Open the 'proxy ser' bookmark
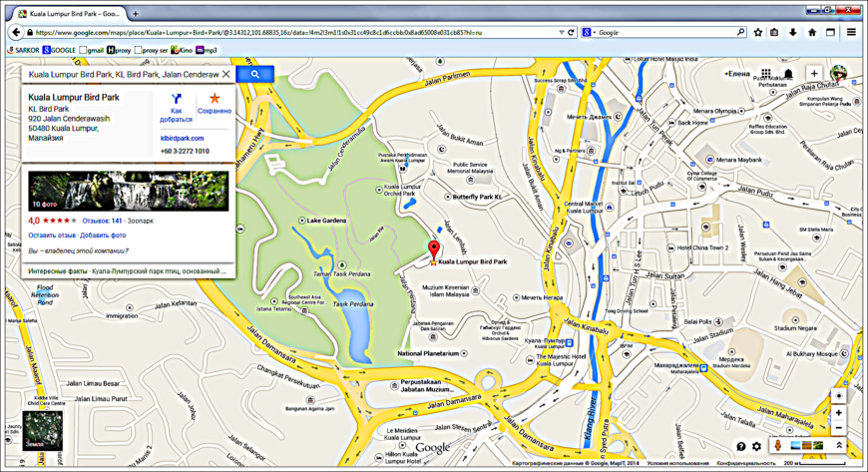Image resolution: width=868 pixels, height=472 pixels. pyautogui.click(x=151, y=50)
